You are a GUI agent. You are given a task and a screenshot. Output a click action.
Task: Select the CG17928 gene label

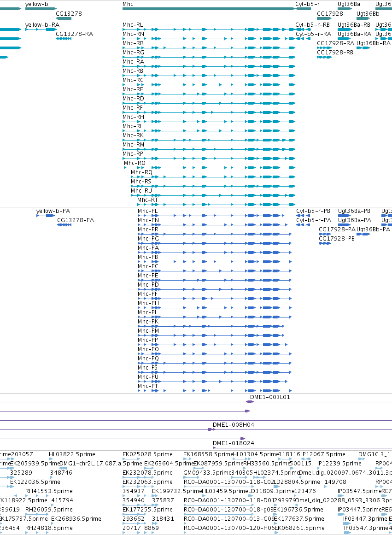click(330, 14)
